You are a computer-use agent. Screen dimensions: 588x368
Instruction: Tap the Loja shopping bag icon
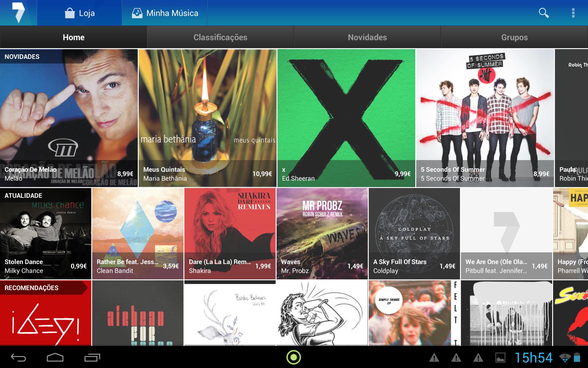[70, 13]
